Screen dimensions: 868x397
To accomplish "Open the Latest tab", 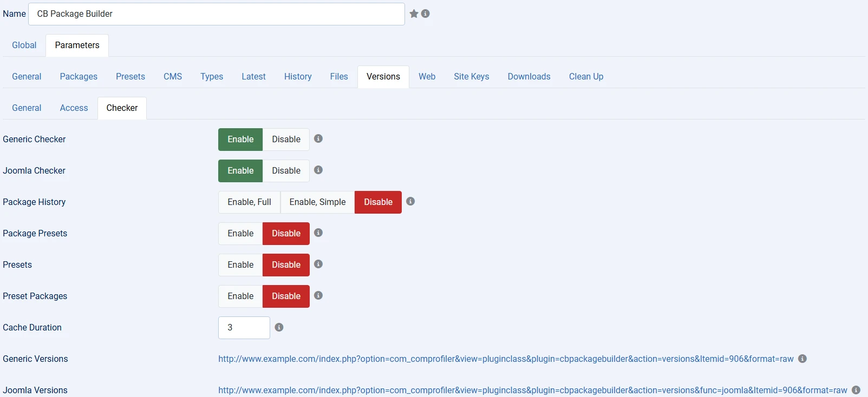I will 253,77.
